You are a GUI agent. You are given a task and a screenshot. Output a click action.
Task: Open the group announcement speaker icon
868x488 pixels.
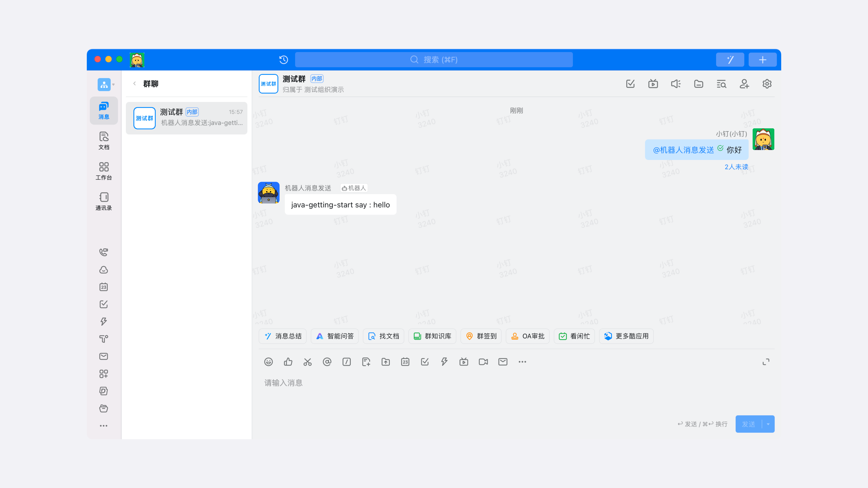pyautogui.click(x=676, y=84)
